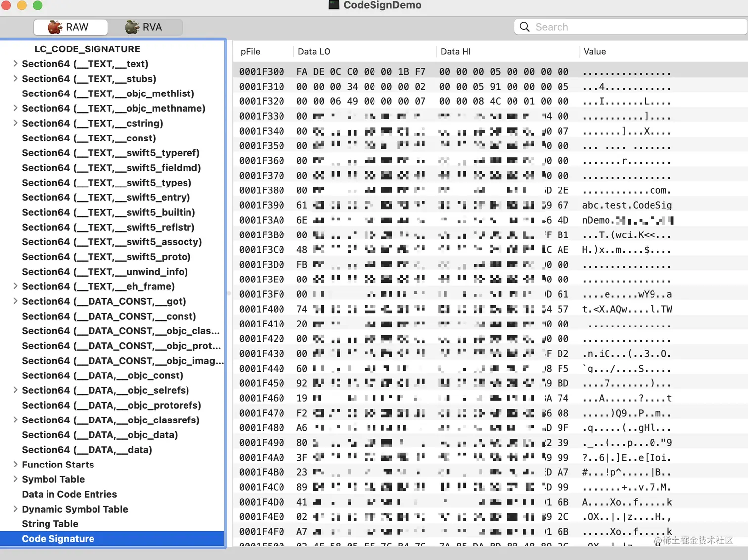This screenshot has height=560, width=748.
Task: Expand Section64 (__TEXT,__objc_methname) node
Action: [x=15, y=108]
